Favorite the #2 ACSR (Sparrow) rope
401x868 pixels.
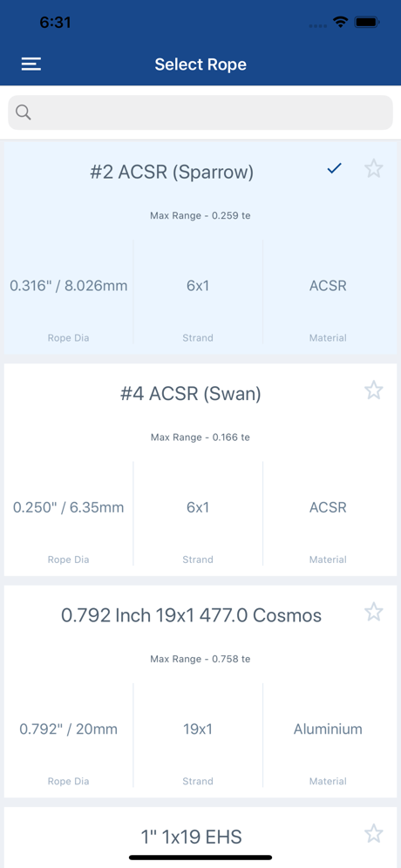coord(374,168)
